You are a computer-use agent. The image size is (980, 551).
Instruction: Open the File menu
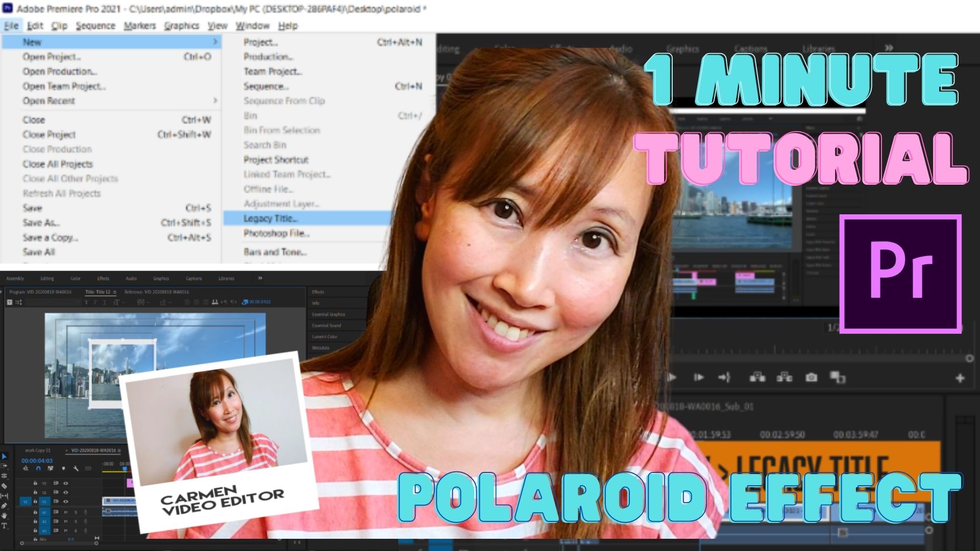tap(11, 26)
